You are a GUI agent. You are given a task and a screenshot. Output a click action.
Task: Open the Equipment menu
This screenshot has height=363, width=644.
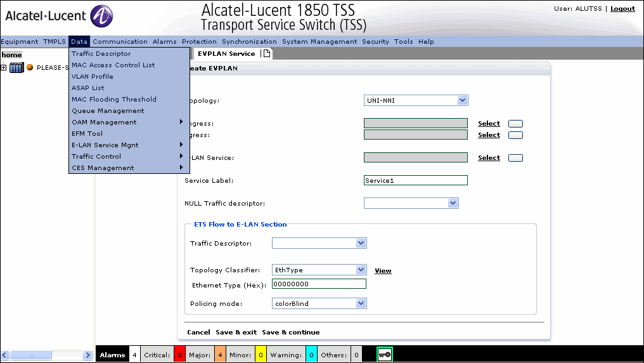pyautogui.click(x=19, y=41)
